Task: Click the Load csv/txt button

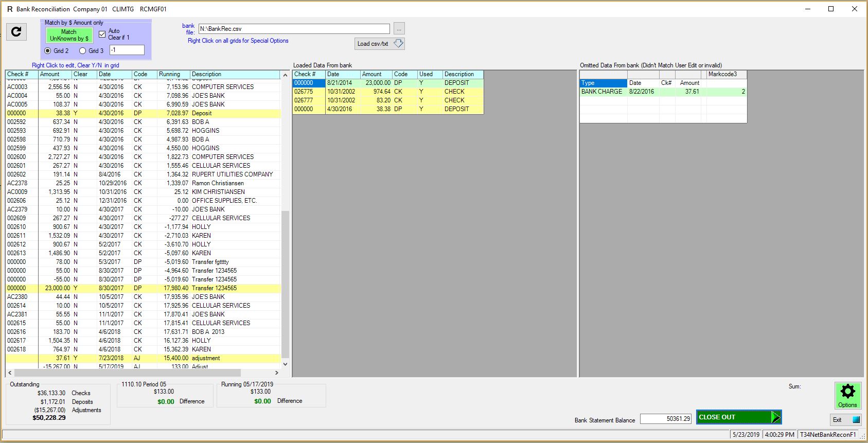Action: coord(379,44)
